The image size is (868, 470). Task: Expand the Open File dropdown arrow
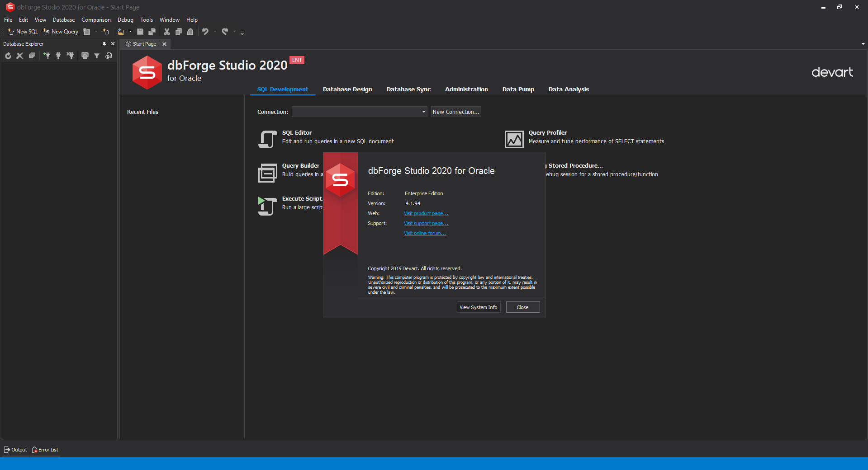[130, 32]
